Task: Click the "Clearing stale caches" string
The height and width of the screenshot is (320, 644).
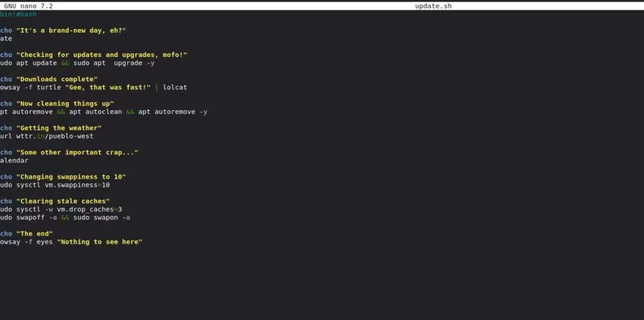Action: coord(63,202)
